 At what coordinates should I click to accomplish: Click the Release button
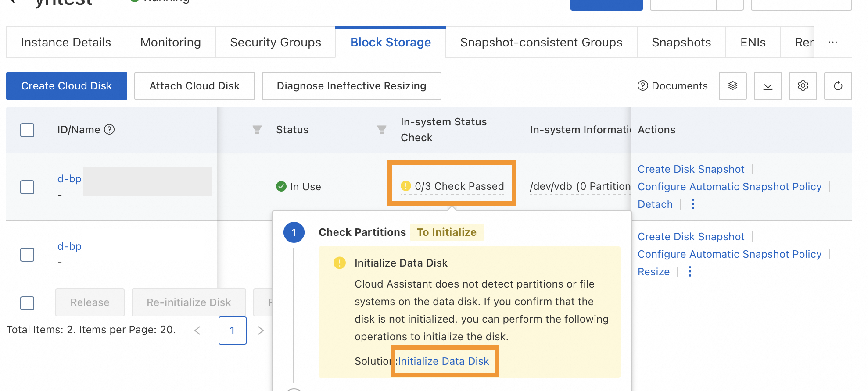(90, 302)
